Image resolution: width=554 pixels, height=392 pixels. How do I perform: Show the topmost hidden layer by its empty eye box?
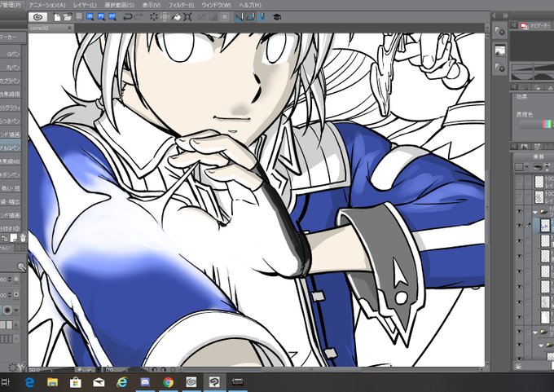coord(519,182)
